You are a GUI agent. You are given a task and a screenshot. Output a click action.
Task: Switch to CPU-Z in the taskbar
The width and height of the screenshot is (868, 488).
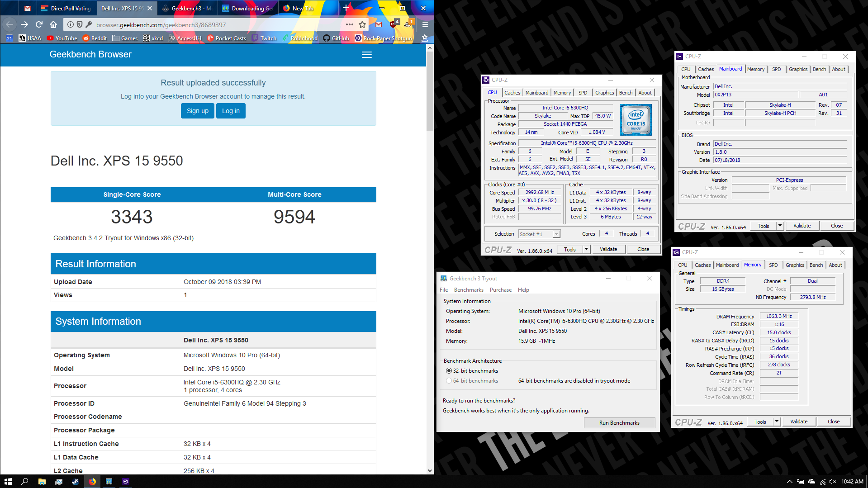tap(126, 482)
